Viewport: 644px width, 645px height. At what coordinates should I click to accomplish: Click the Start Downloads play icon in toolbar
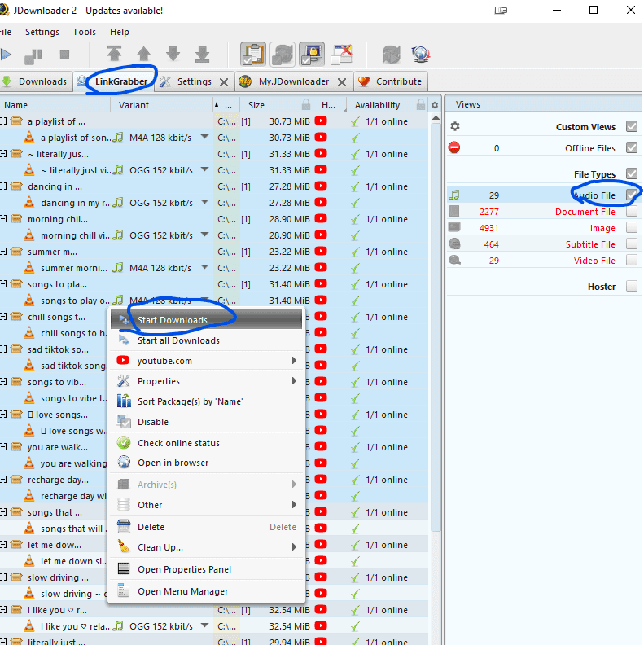(6, 55)
